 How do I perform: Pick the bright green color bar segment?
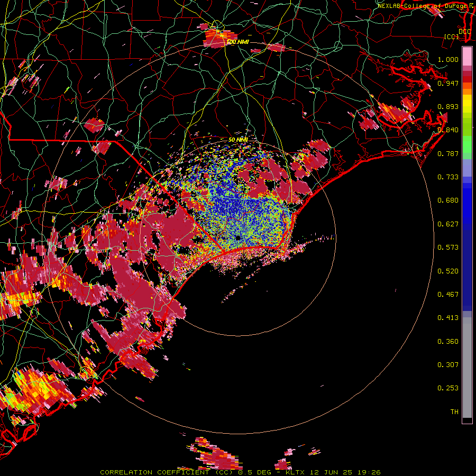click(x=467, y=144)
